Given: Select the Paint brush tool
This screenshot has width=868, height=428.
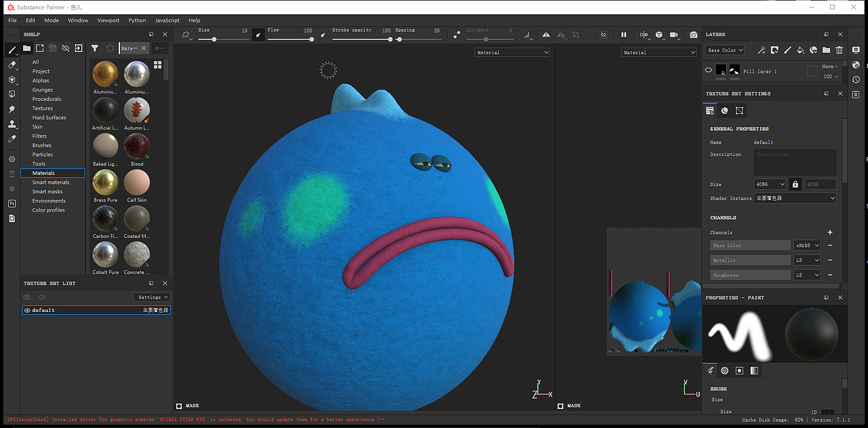Looking at the screenshot, I should pyautogui.click(x=12, y=50).
